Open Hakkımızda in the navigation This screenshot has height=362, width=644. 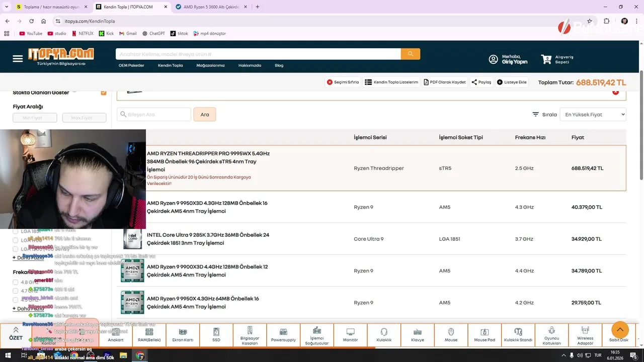[x=250, y=65]
